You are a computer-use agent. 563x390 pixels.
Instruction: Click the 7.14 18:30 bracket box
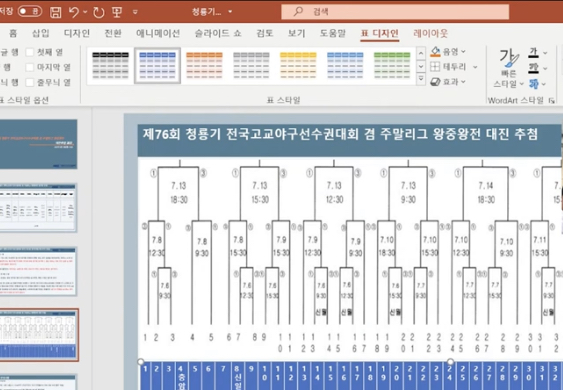pos(485,192)
